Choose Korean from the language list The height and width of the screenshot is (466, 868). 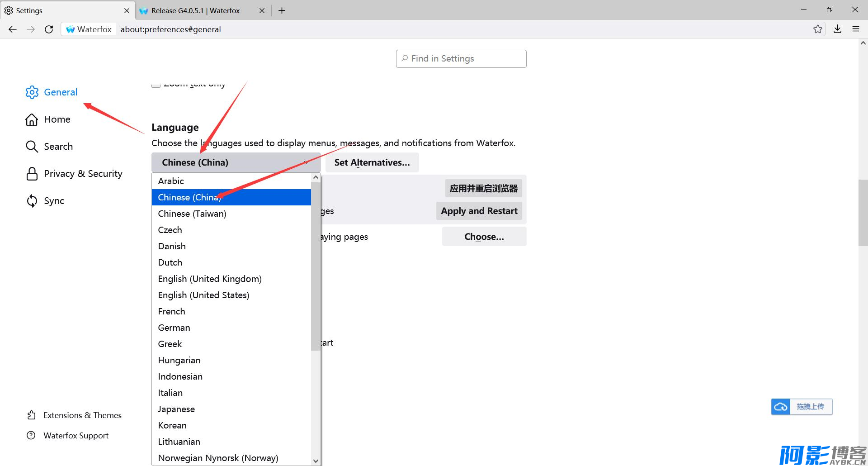(231, 425)
